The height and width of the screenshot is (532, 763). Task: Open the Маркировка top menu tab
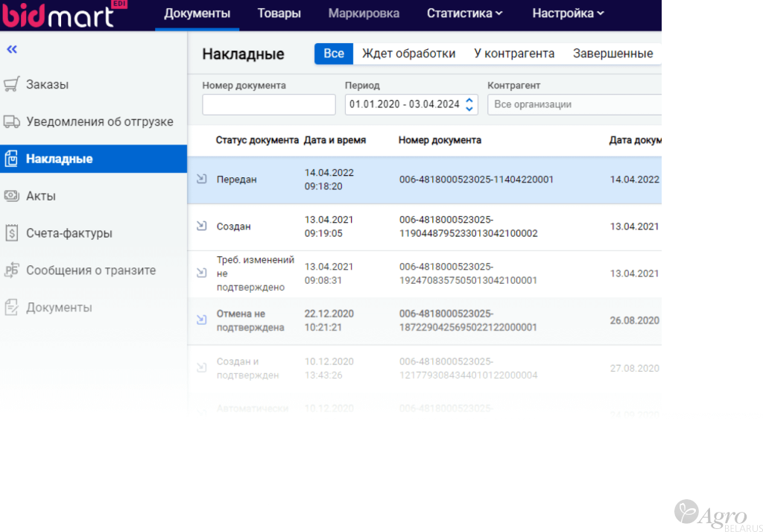click(x=364, y=13)
